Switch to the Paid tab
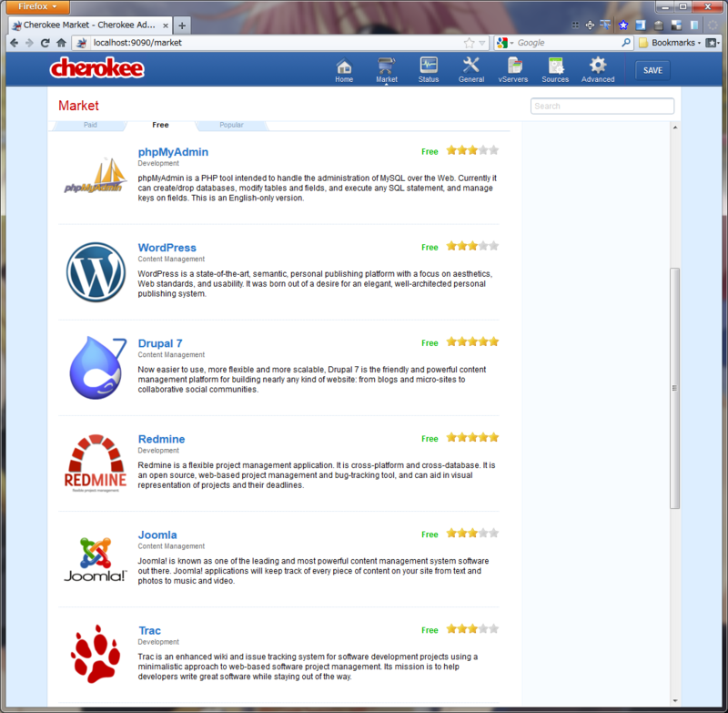The width and height of the screenshot is (728, 713). click(x=90, y=125)
